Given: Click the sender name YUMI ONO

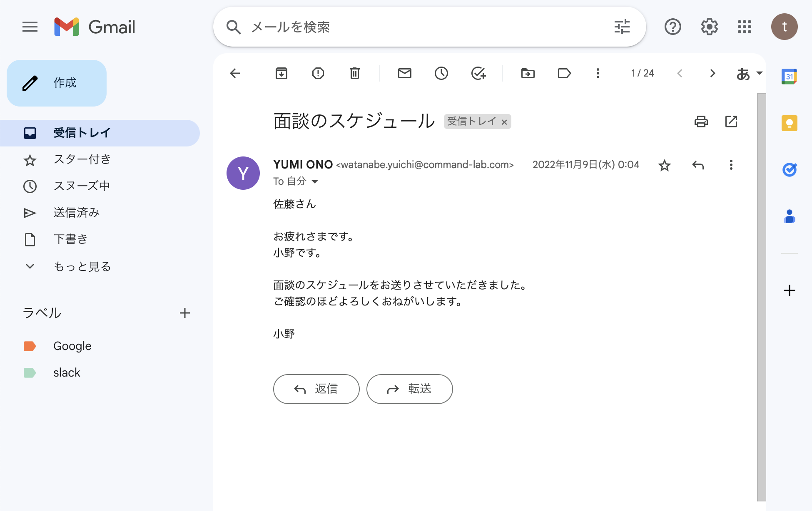Looking at the screenshot, I should click(303, 165).
